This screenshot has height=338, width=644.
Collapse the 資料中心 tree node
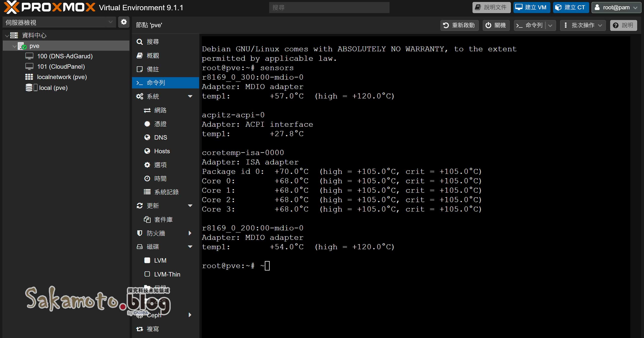(7, 36)
